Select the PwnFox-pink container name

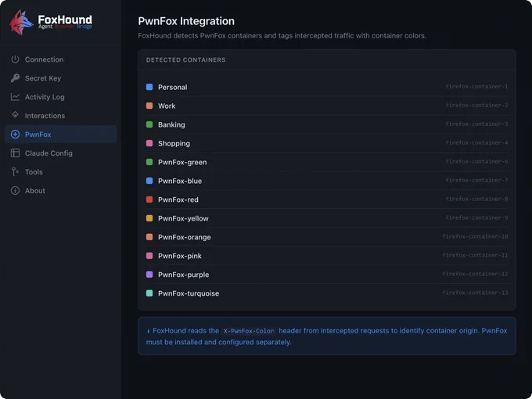coord(179,256)
